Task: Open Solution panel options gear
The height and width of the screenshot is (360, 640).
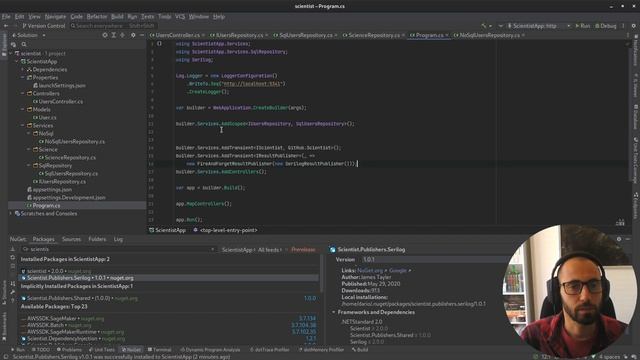Action: [x=133, y=35]
